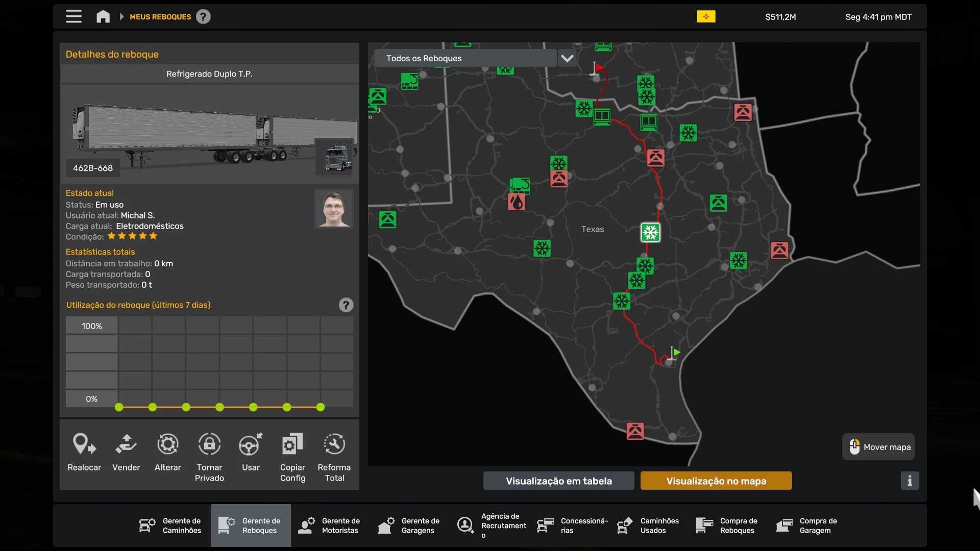Screen dimensions: 980x551
Task: Toggle Tornar Privado lock for trailer
Action: [x=209, y=445]
